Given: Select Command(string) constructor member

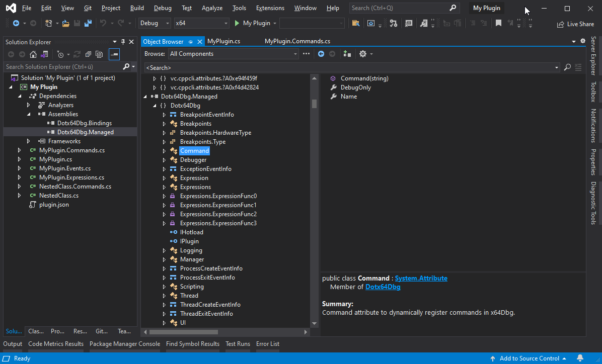Looking at the screenshot, I should click(364, 78).
